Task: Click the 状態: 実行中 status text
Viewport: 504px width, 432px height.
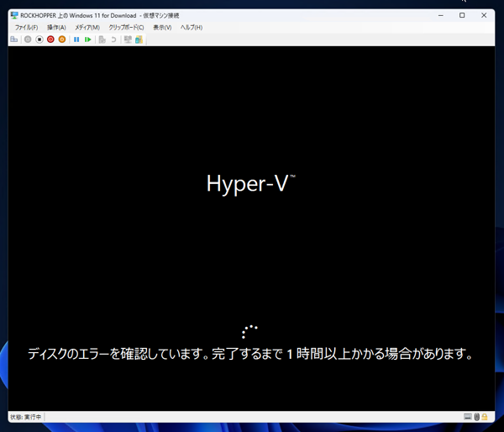Action: [x=26, y=417]
